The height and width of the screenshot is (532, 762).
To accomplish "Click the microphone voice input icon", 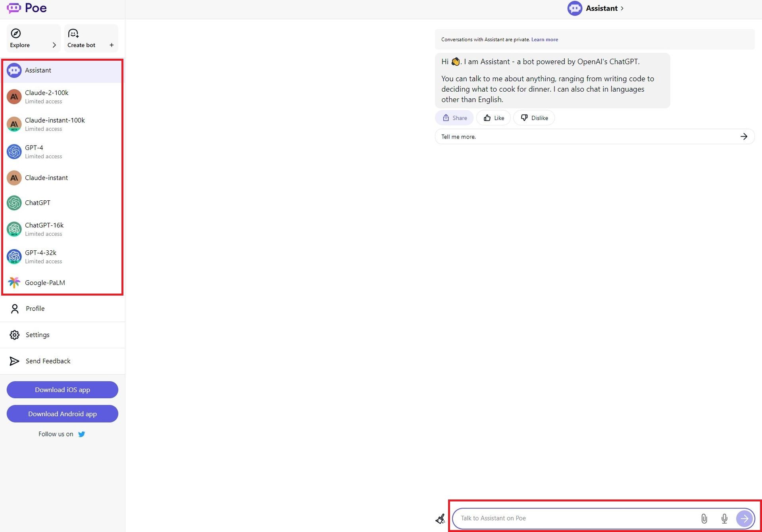I will click(x=724, y=519).
